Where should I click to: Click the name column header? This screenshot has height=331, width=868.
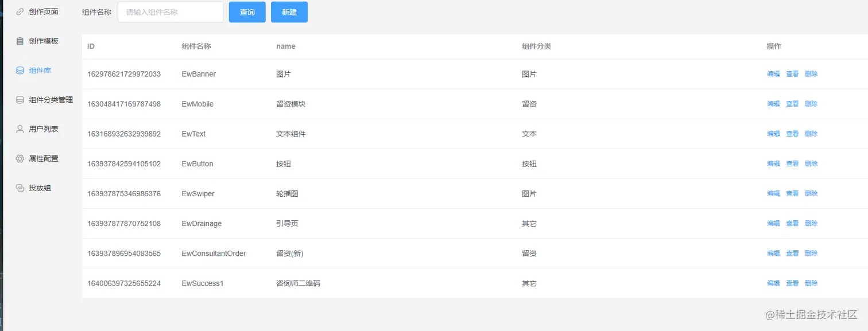286,46
